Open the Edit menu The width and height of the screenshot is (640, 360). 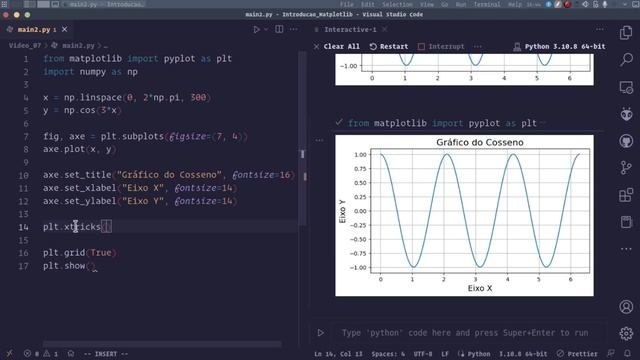pyautogui.click(x=367, y=4)
